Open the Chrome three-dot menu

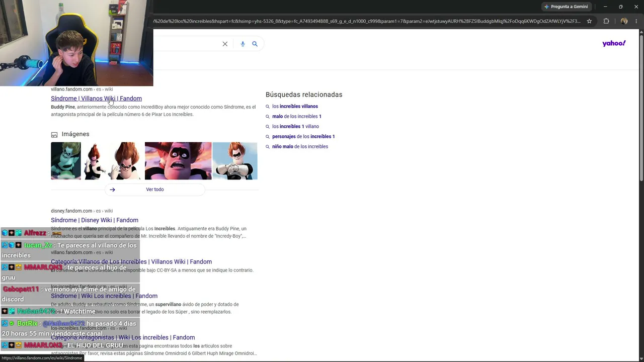pos(637,21)
